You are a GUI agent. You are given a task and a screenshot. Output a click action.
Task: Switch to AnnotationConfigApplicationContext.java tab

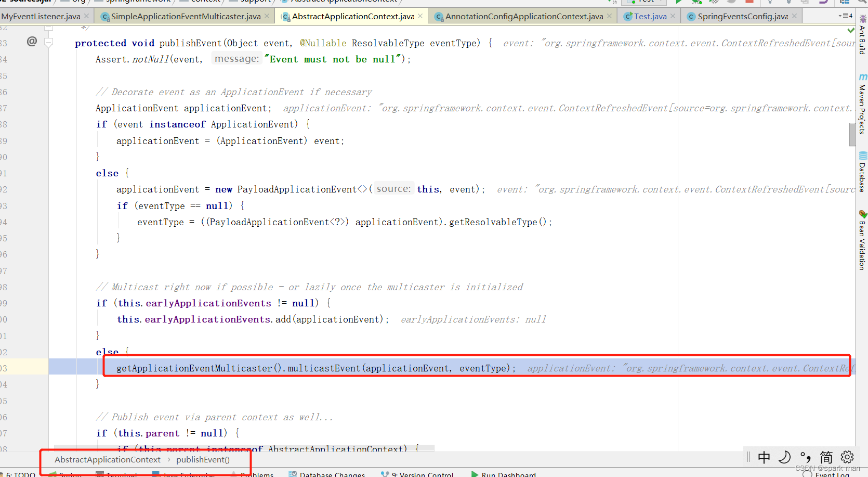click(524, 17)
